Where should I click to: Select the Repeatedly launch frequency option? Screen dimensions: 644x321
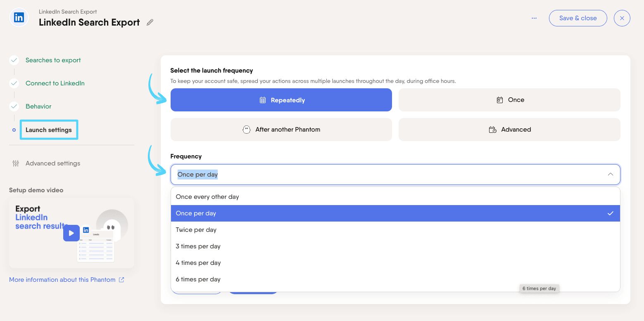point(281,100)
